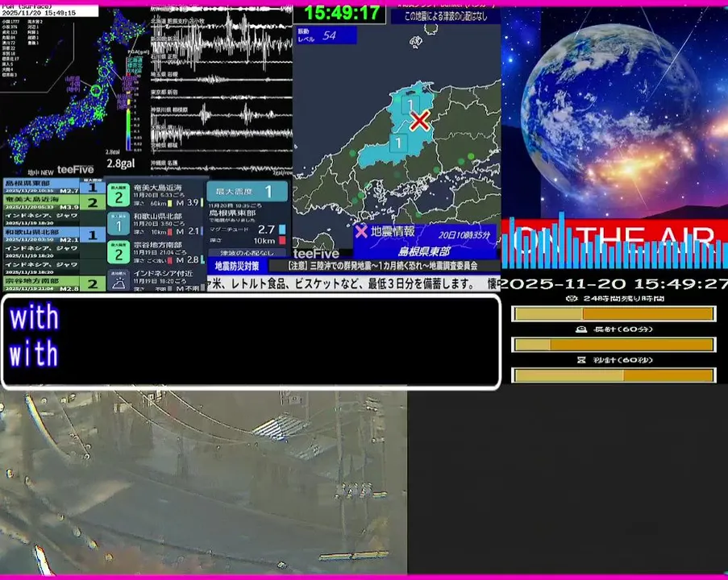Select the blue intensity 1 badge for 和歌山県北部

coord(119,225)
